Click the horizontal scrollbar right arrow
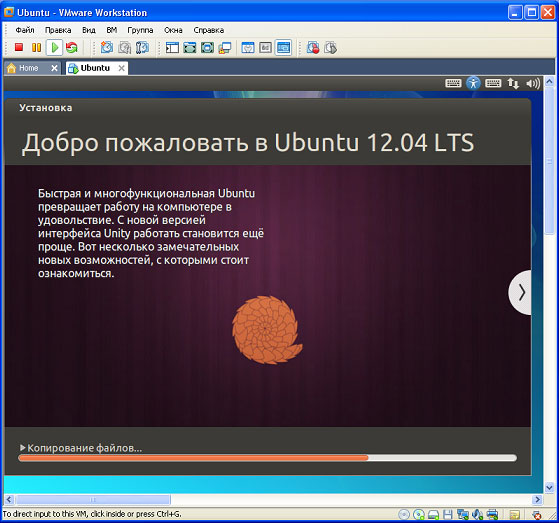 [x=537, y=499]
